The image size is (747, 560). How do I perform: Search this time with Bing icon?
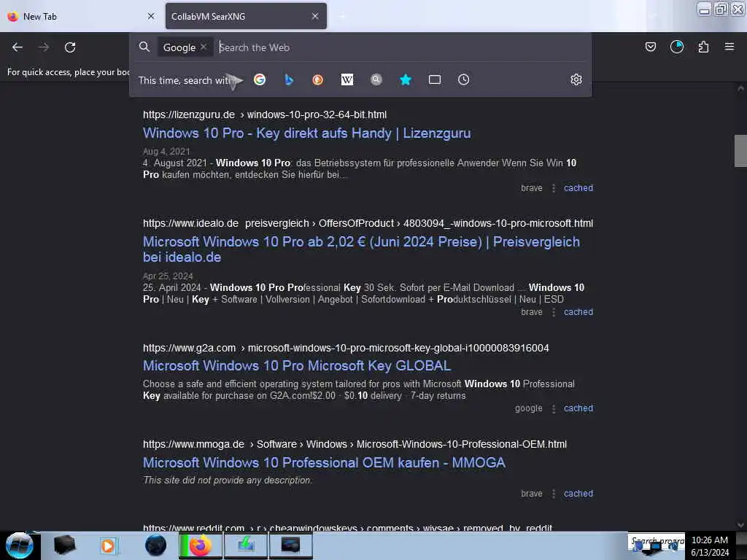[289, 79]
